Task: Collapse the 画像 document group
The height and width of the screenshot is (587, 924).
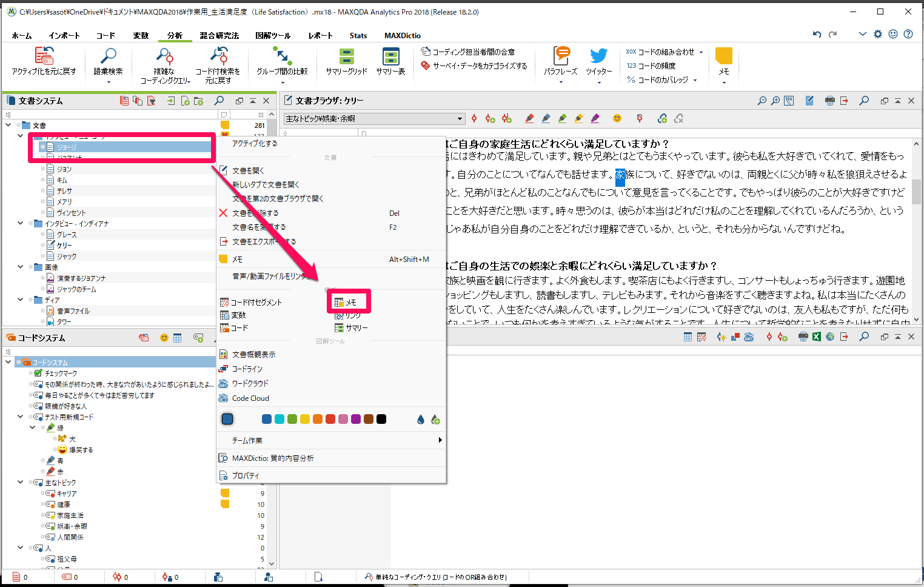Action: (x=21, y=267)
